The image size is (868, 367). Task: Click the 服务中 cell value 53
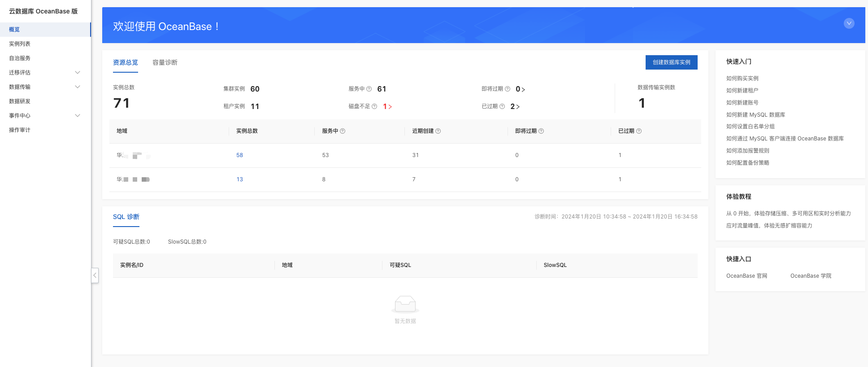coord(325,155)
